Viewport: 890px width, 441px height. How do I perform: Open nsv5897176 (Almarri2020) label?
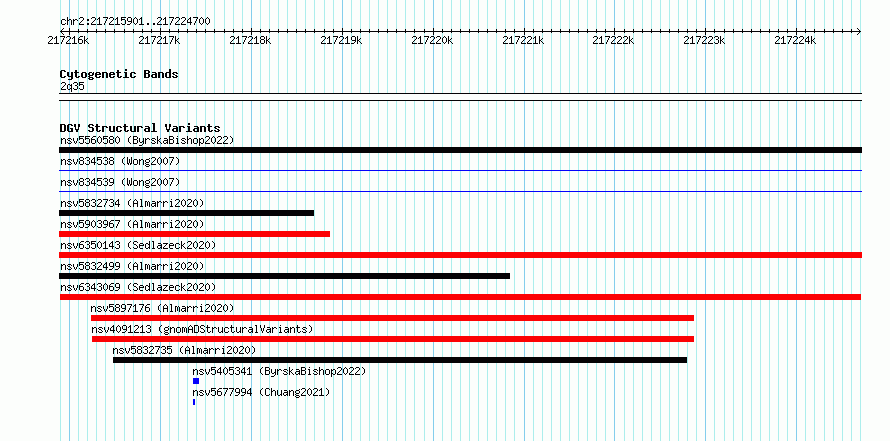pyautogui.click(x=162, y=308)
